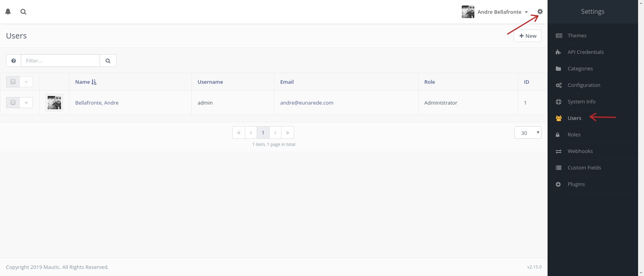644x276 pixels.
Task: Expand the bulk actions dropdown in header
Action: (26, 82)
